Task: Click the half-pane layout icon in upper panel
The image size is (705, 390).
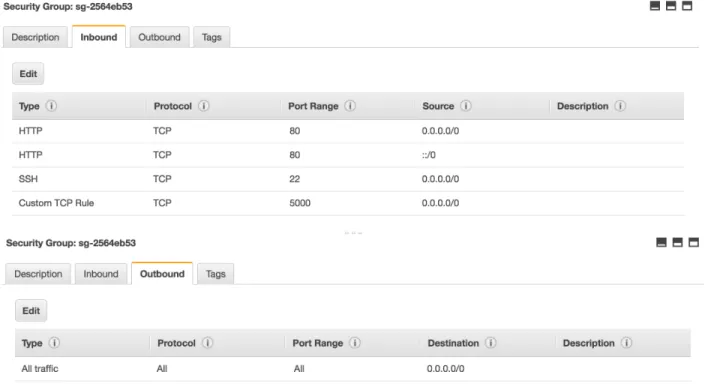Action: [671, 6]
